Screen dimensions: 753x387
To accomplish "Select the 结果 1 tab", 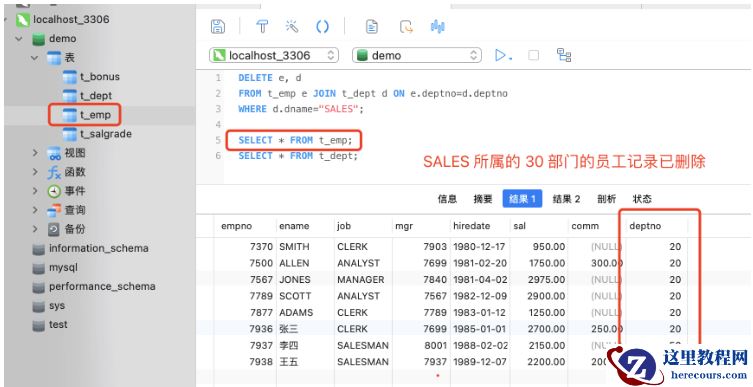I will [x=522, y=199].
